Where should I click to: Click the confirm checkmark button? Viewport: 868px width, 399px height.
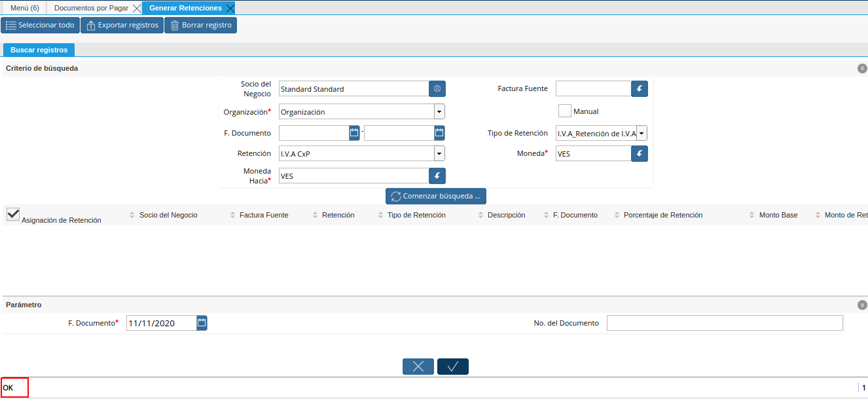point(453,366)
